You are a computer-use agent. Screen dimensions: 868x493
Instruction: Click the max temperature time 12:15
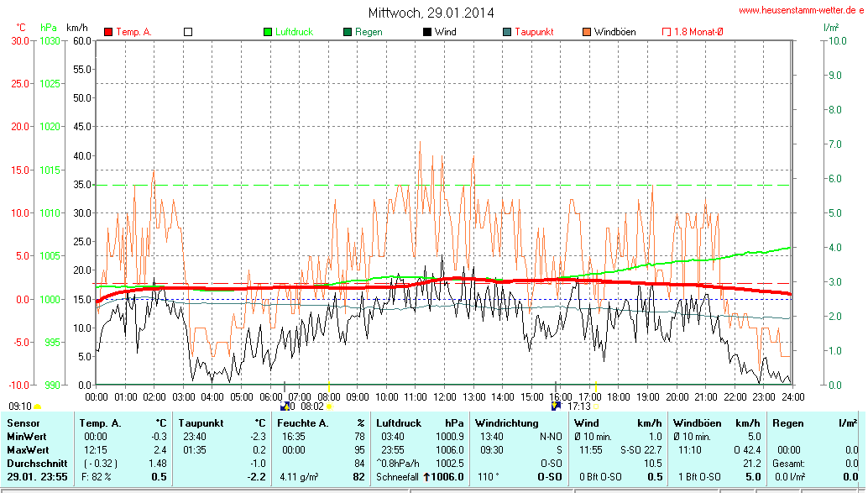click(96, 450)
